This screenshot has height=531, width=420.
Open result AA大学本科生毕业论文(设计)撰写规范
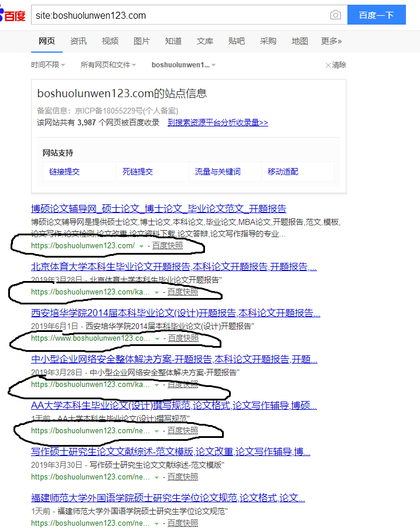pyautogui.click(x=174, y=405)
